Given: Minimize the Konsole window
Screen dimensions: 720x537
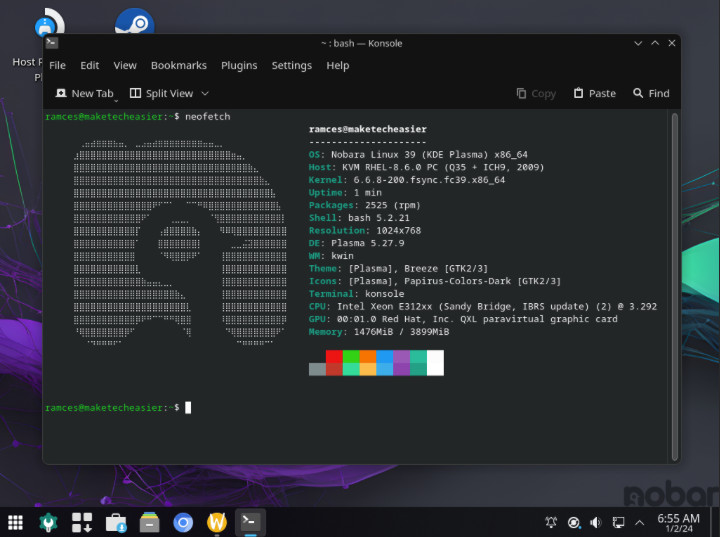Looking at the screenshot, I should pos(638,43).
